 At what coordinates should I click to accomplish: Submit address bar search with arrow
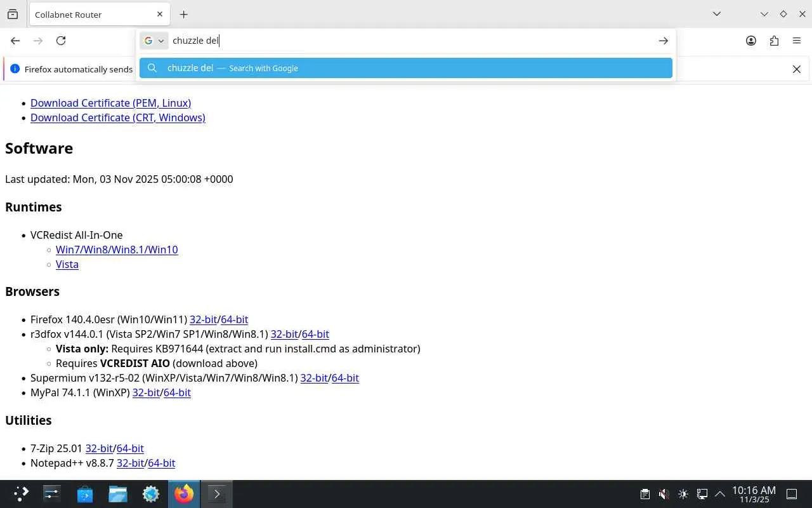click(663, 41)
